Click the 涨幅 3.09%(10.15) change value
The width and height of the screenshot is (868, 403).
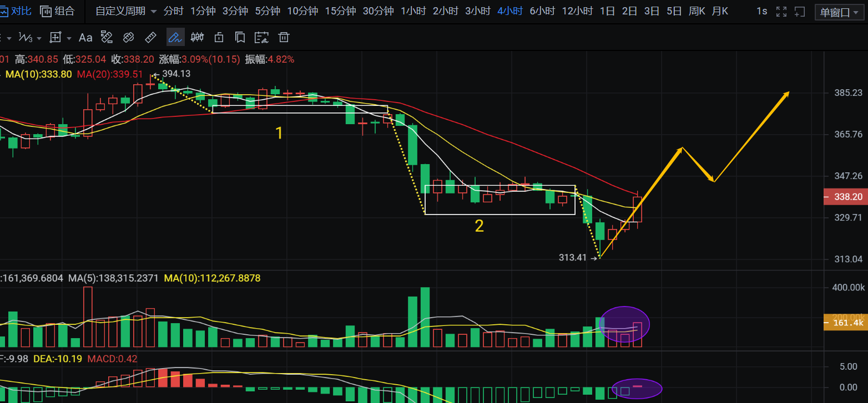pyautogui.click(x=199, y=59)
